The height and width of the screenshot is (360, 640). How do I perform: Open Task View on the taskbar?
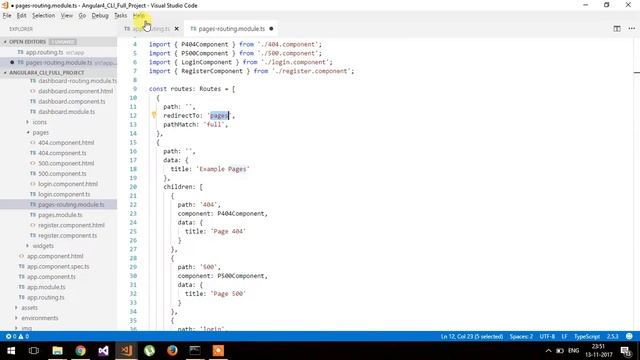34,351
